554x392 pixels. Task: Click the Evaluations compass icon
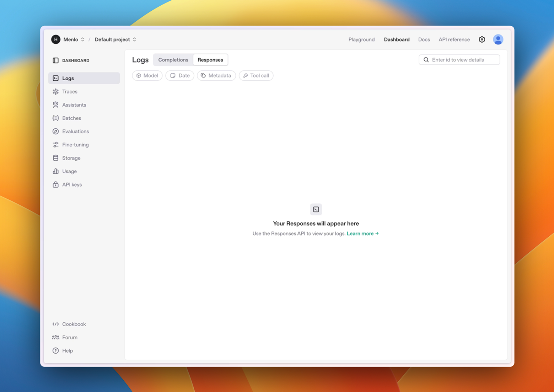click(55, 131)
